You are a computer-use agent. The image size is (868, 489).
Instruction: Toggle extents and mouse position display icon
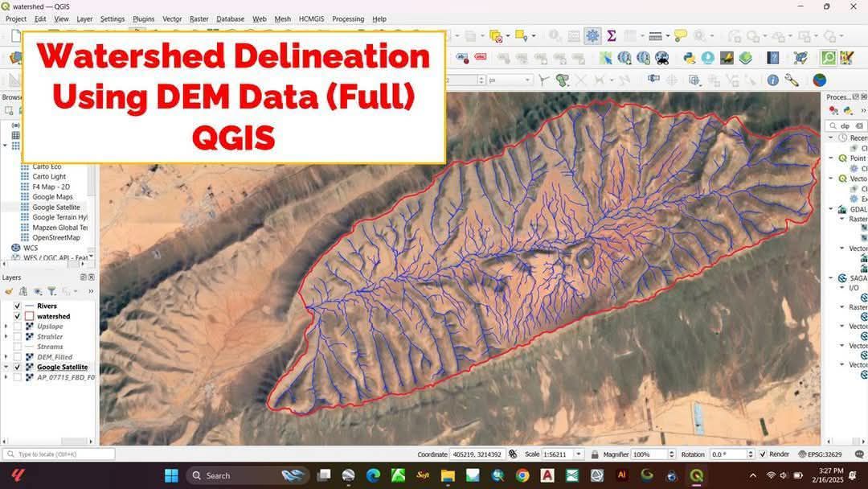(513, 454)
